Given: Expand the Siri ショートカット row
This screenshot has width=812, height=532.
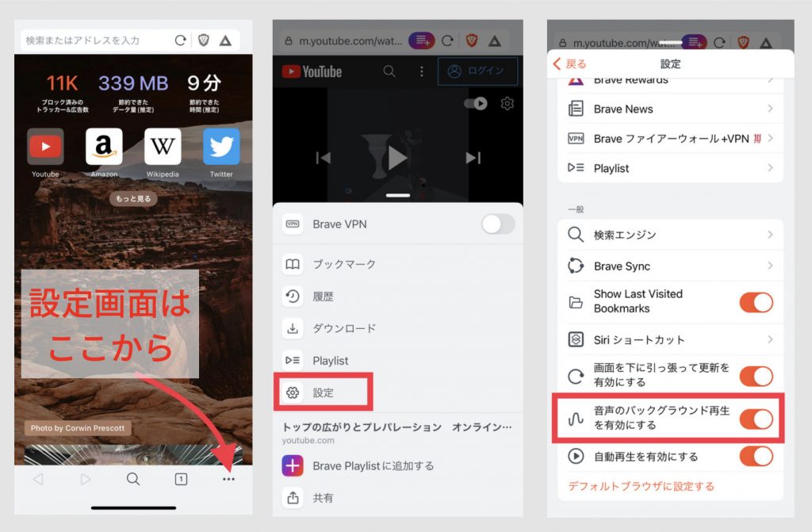Looking at the screenshot, I should pos(670,339).
